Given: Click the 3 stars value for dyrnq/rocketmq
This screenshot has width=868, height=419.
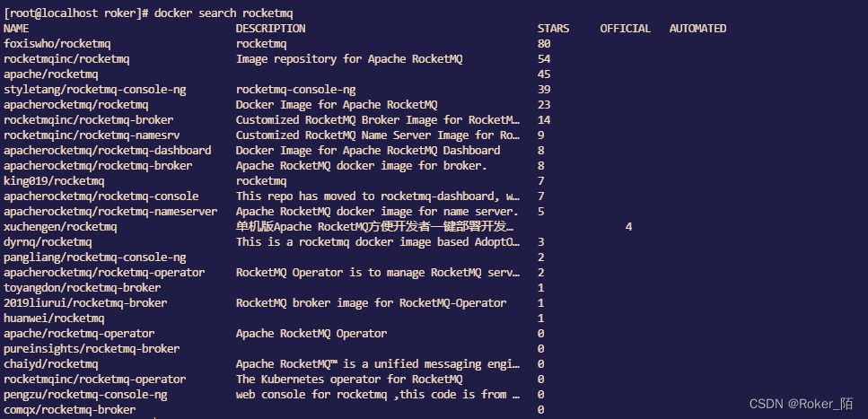Looking at the screenshot, I should (541, 242).
